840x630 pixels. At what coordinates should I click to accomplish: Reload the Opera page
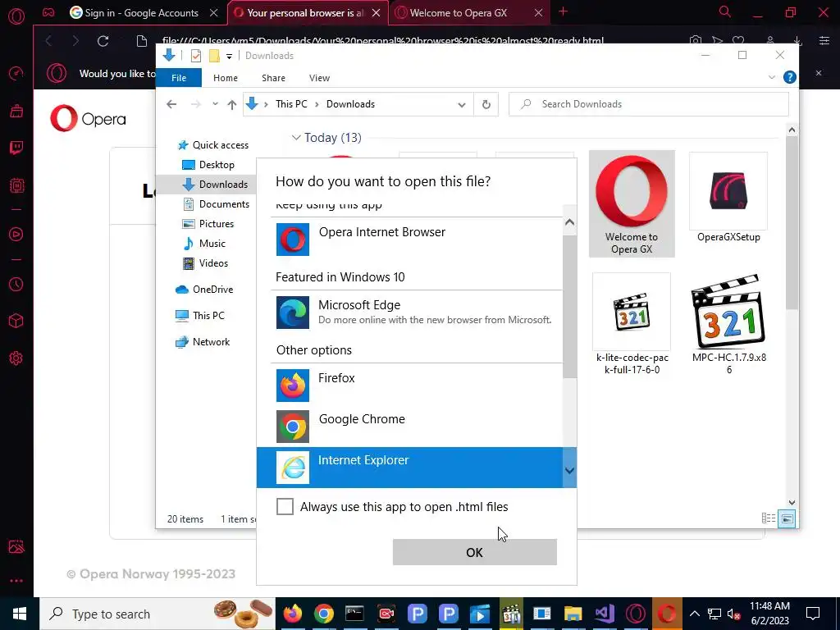pyautogui.click(x=103, y=41)
